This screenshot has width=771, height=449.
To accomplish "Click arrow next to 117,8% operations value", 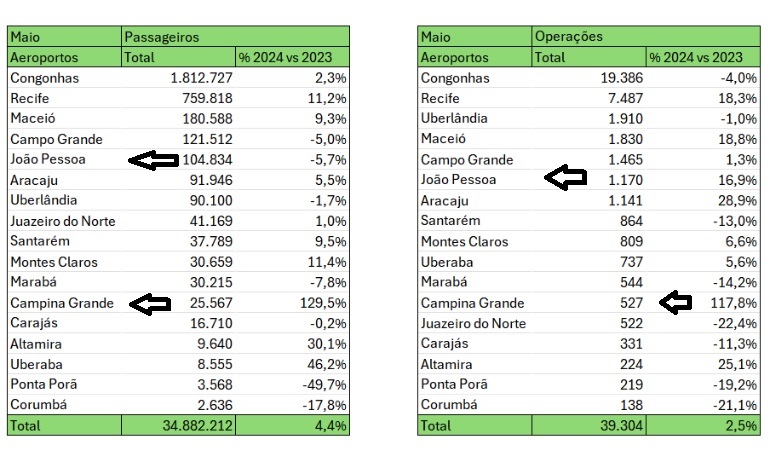I will (675, 302).
